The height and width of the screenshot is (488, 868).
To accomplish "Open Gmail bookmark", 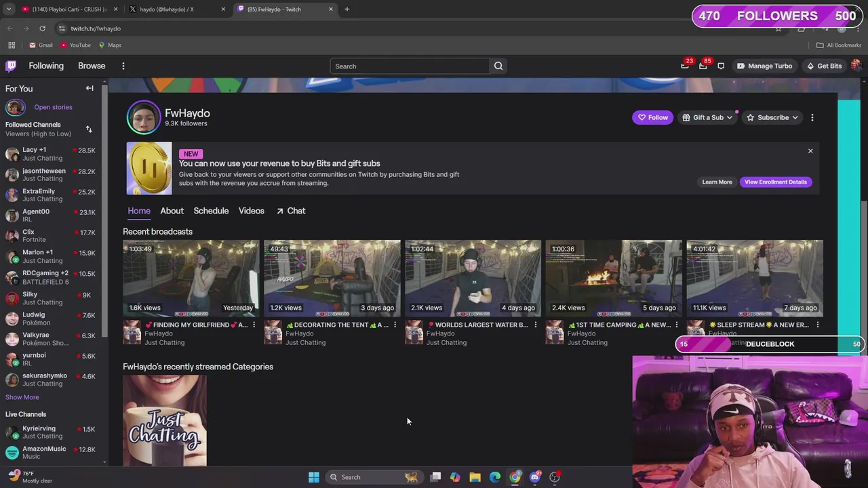I will (x=40, y=45).
